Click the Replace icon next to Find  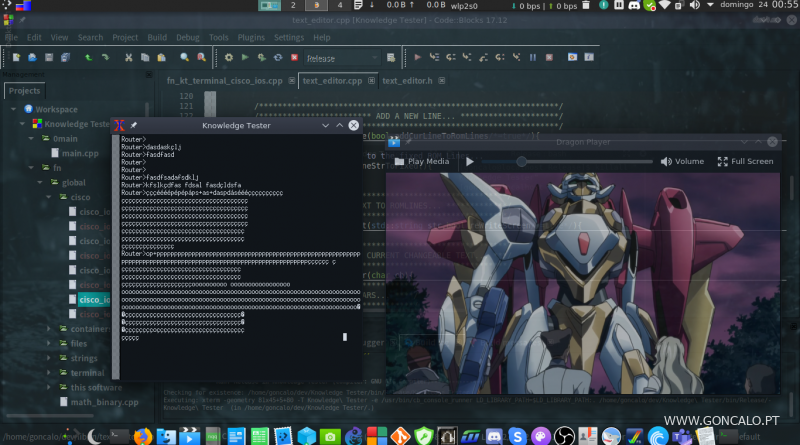(202, 58)
